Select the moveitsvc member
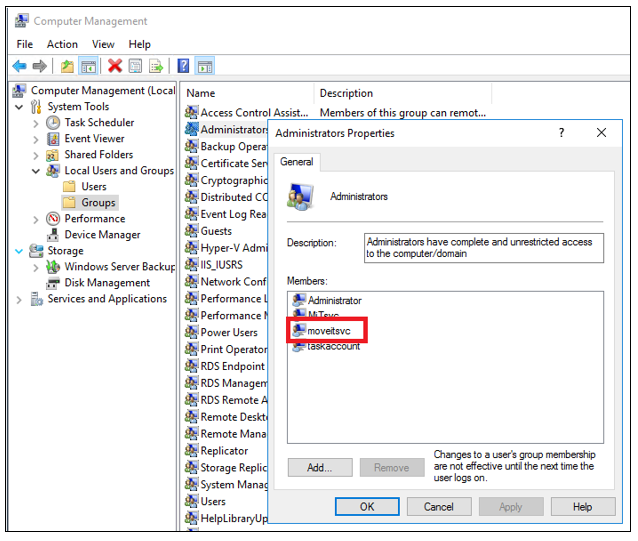 (321, 331)
